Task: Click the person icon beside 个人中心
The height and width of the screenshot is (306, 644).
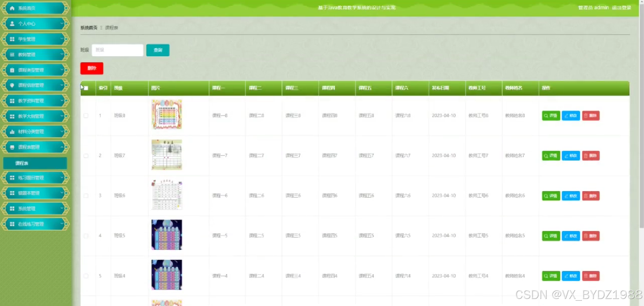Action: [12, 24]
